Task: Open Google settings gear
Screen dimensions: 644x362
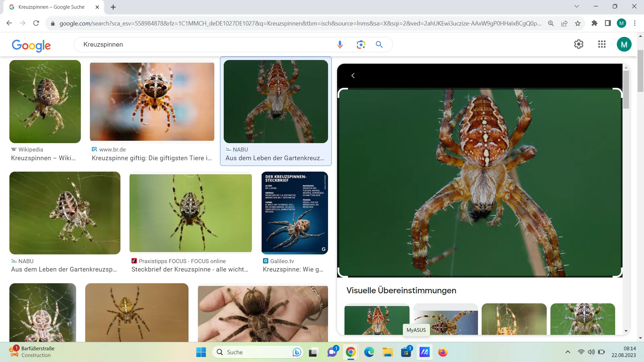Action: (x=579, y=44)
